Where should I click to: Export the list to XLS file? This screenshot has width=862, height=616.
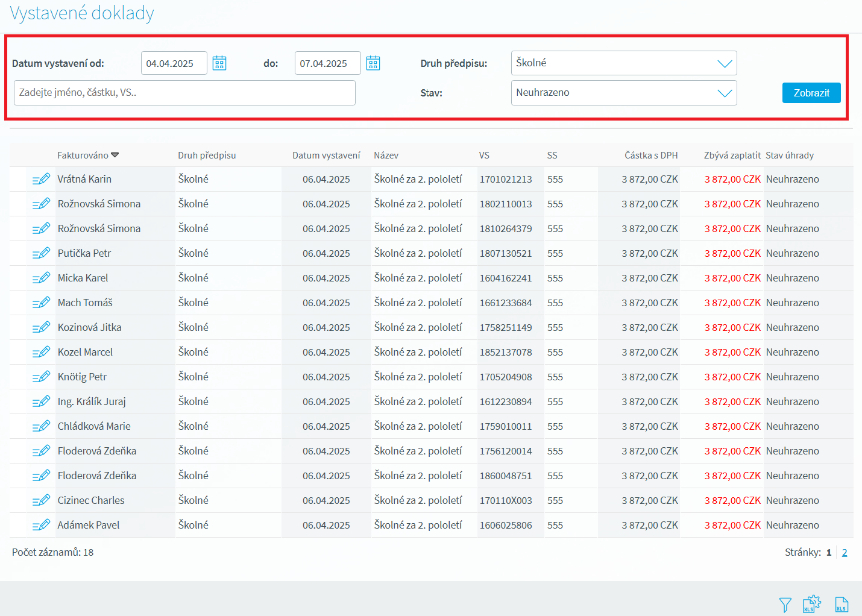(x=842, y=605)
